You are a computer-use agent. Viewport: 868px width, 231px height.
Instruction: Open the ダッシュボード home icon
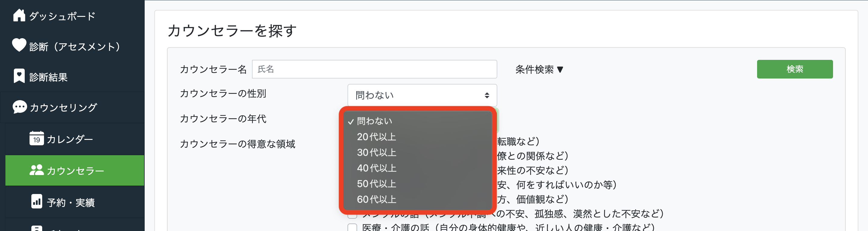pyautogui.click(x=19, y=15)
